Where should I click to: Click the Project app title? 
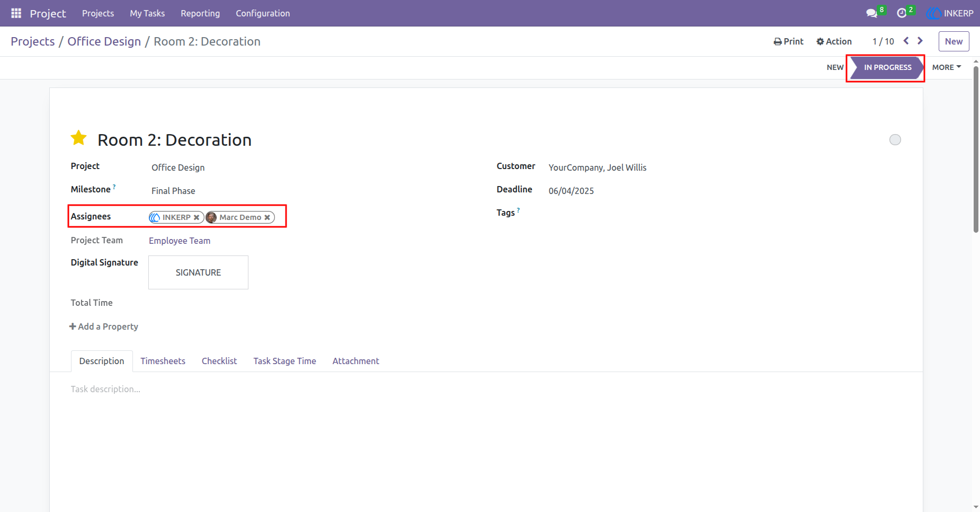pos(48,13)
